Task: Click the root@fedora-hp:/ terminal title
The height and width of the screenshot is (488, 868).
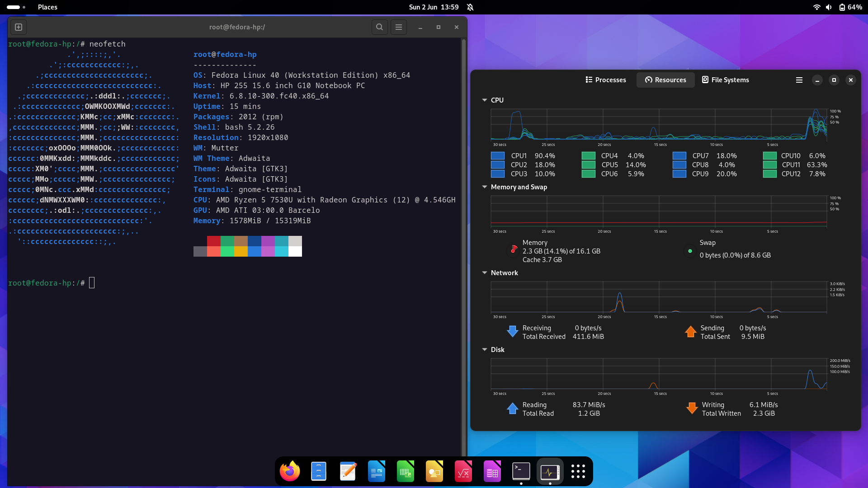Action: tap(237, 27)
